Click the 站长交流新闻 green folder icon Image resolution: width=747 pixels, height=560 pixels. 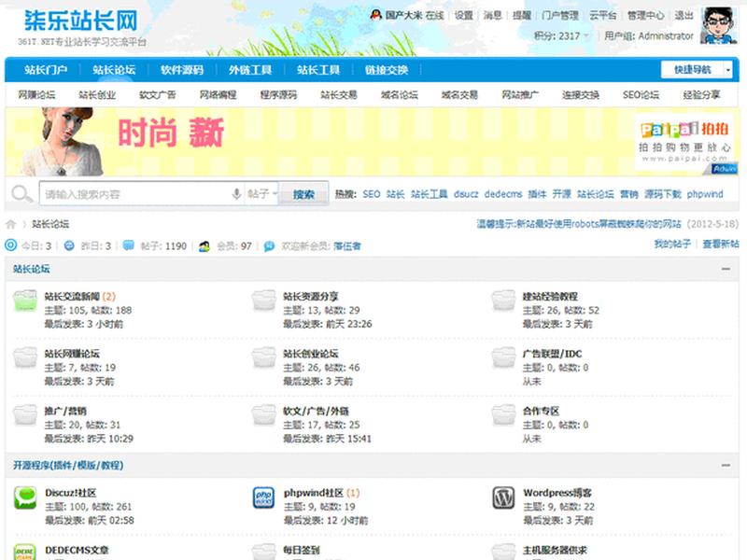click(x=25, y=301)
